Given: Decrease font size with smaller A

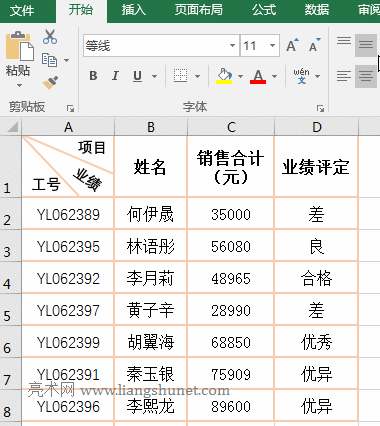Looking at the screenshot, I should tap(314, 45).
